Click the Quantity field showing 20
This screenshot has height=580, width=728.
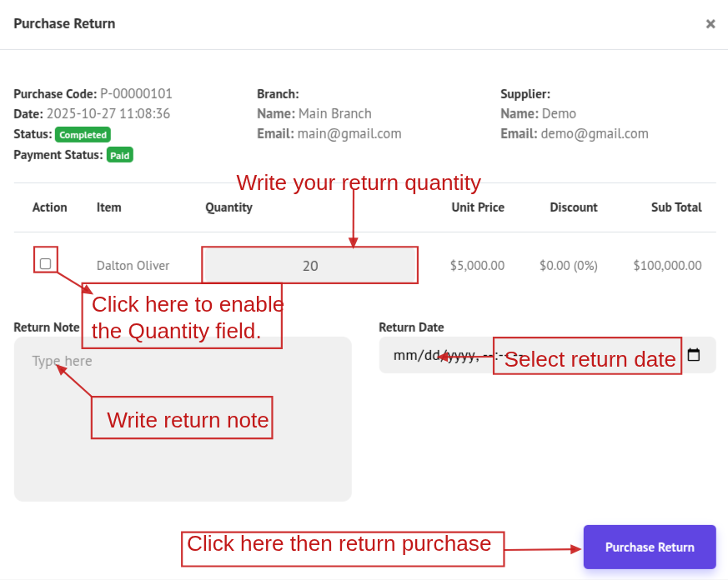click(x=309, y=266)
